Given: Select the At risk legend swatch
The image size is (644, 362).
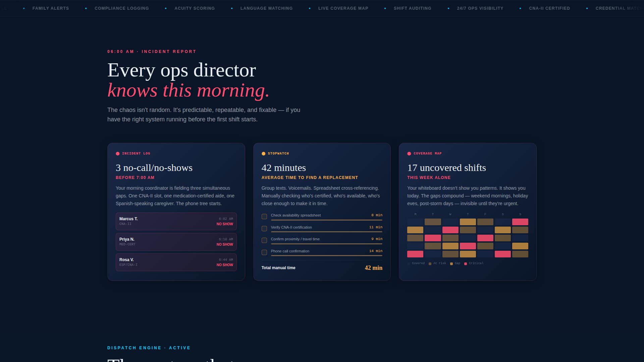Looking at the screenshot, I should tap(430, 264).
